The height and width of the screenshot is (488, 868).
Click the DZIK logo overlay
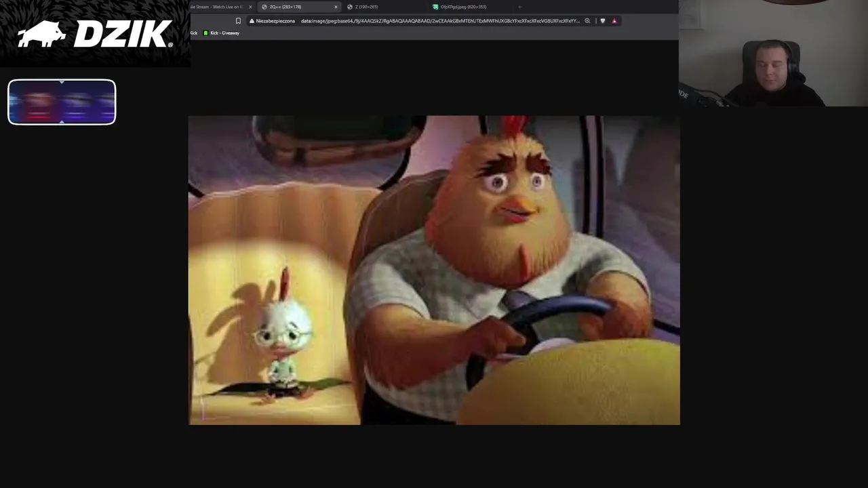click(x=95, y=34)
